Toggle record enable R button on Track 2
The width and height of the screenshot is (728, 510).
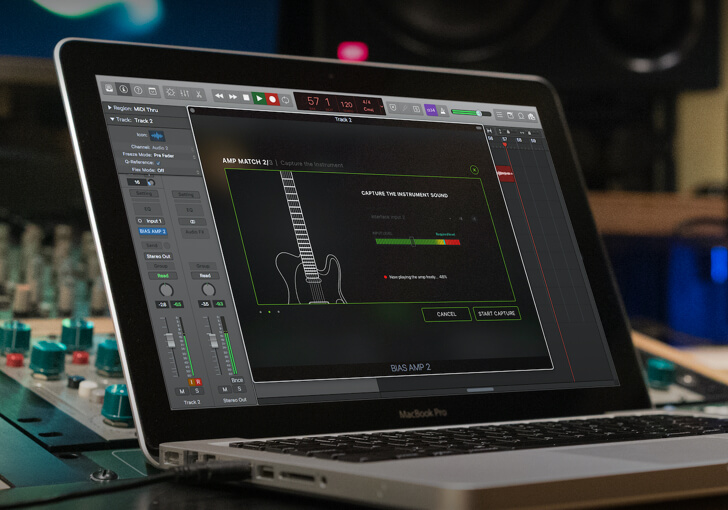click(x=198, y=382)
